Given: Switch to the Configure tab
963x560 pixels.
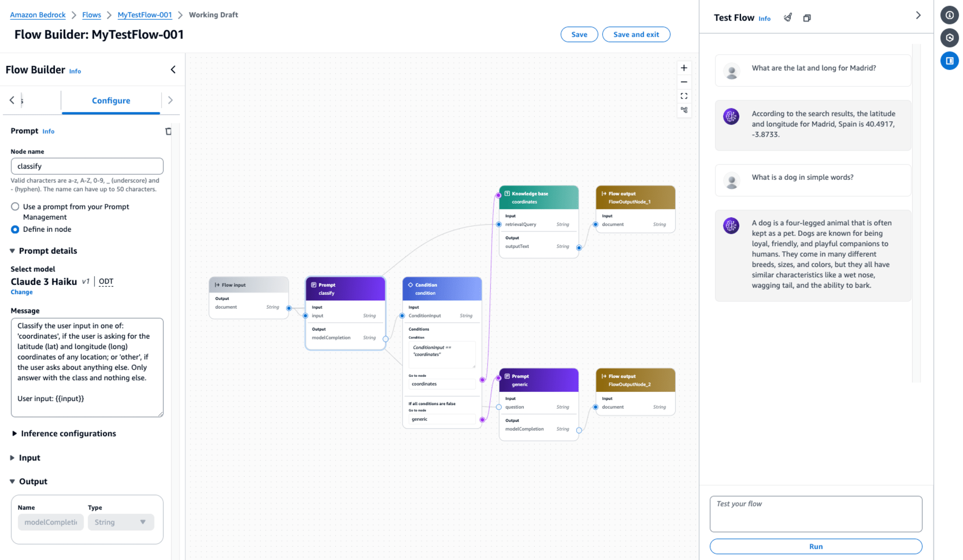Looking at the screenshot, I should coord(111,101).
